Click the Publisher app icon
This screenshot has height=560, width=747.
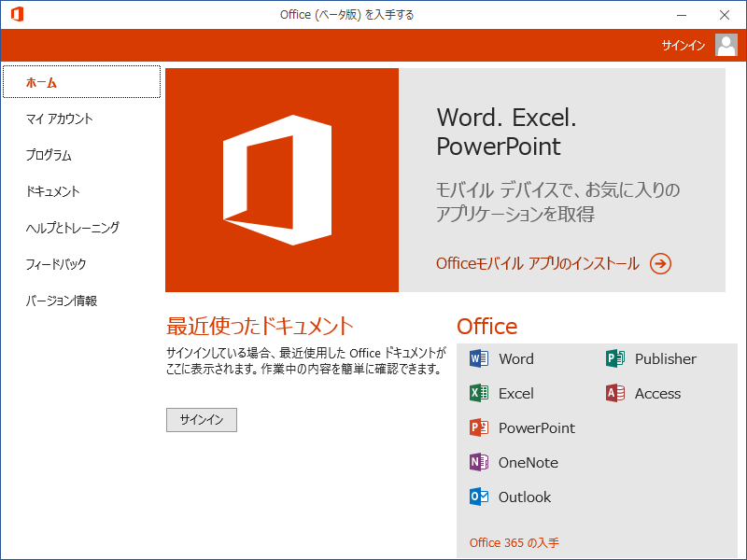615,358
